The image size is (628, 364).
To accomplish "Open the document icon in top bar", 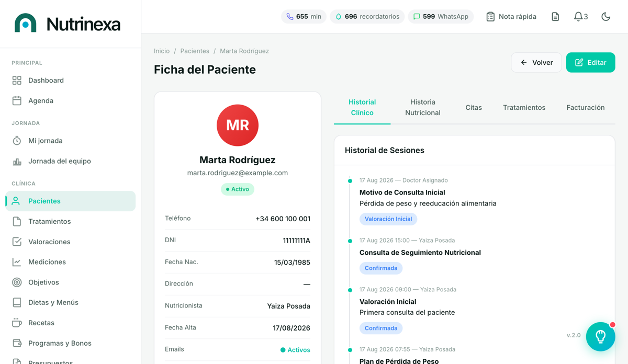I will (x=555, y=17).
